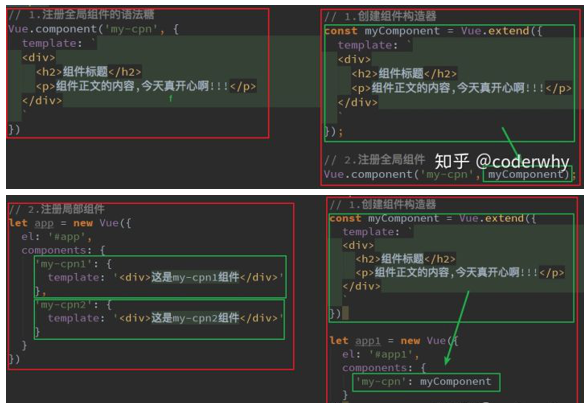584x403 pixels.
Task: Click "myComponent" argument inside Vue.component('my-cpn', myComponent)
Action: click(x=526, y=174)
